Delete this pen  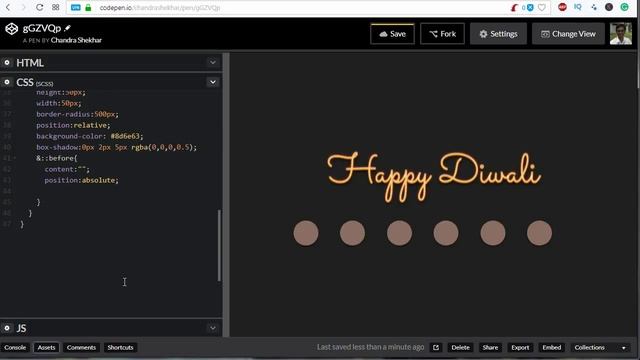click(460, 347)
